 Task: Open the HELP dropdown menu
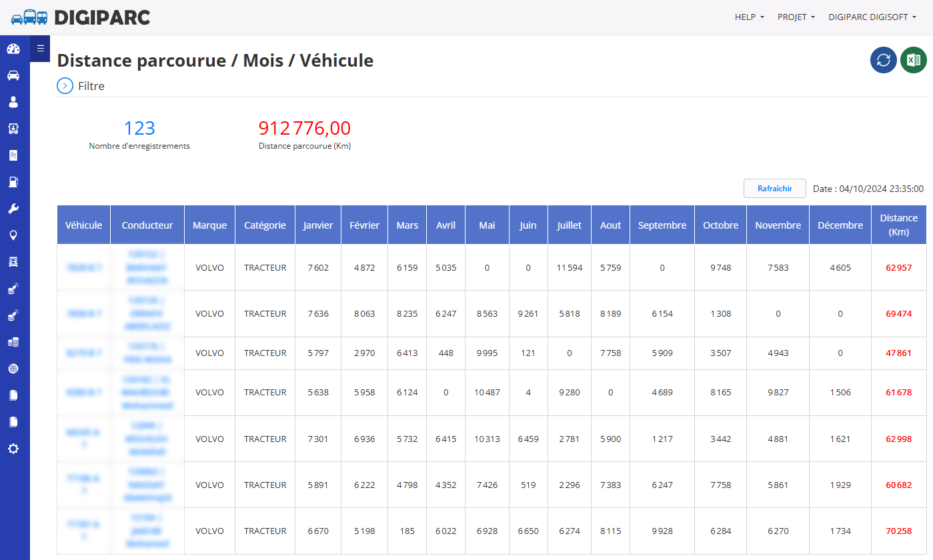point(750,17)
